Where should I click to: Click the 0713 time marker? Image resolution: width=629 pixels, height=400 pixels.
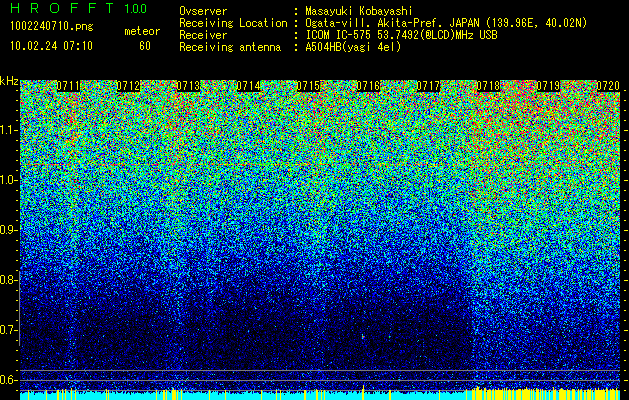(189, 86)
